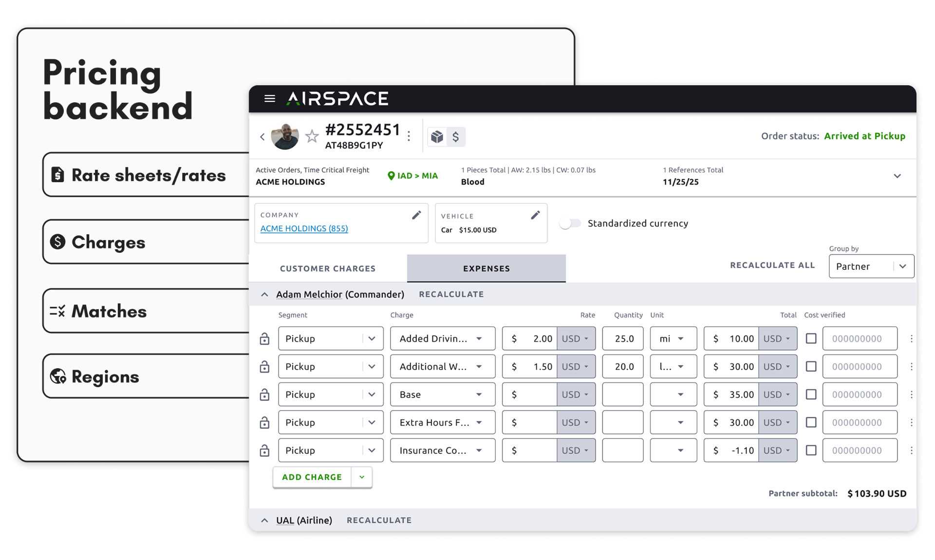Open row options menu for Added Driving row
Screen dimensions: 935x560
coord(912,338)
